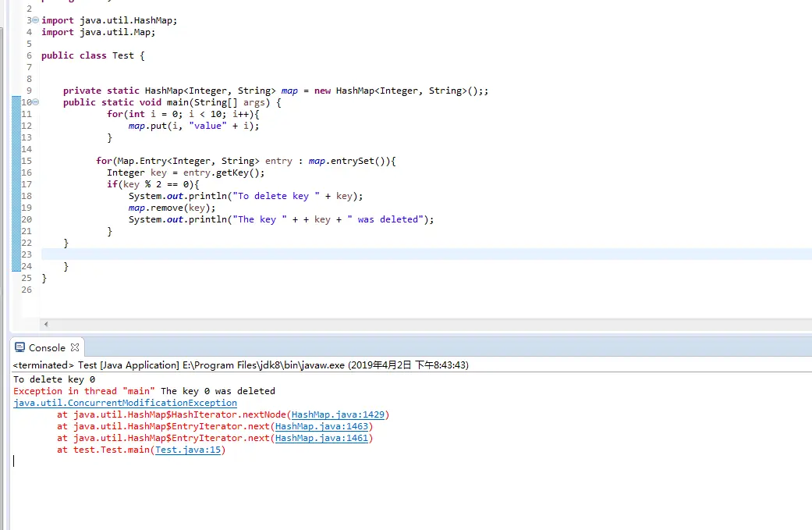Screen dimensions: 812x530
Task: Click the 'import java.util.Map;' line
Action: 98,32
